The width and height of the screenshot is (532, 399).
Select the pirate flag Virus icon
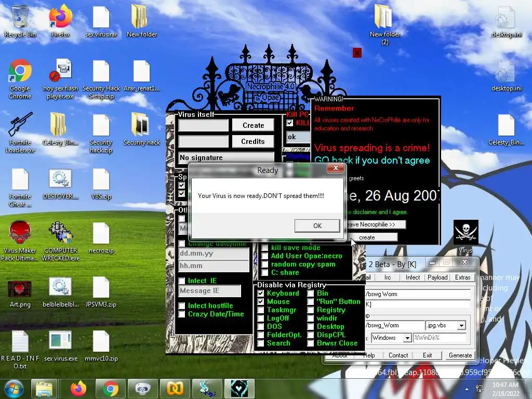466,236
